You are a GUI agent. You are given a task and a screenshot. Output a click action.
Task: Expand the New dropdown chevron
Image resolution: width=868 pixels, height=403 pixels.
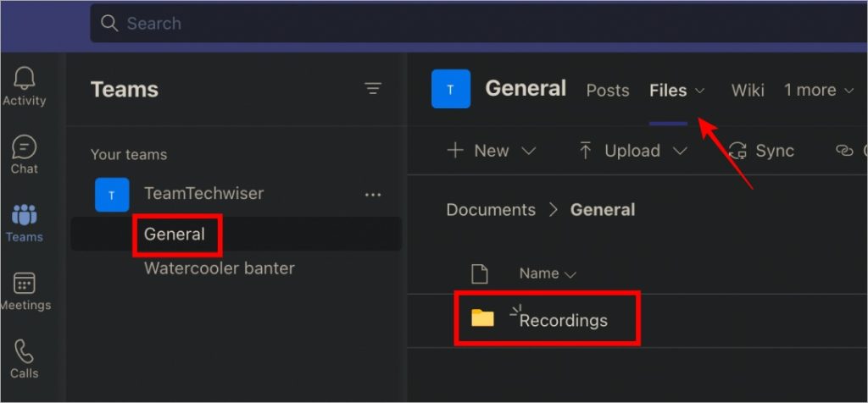(529, 151)
